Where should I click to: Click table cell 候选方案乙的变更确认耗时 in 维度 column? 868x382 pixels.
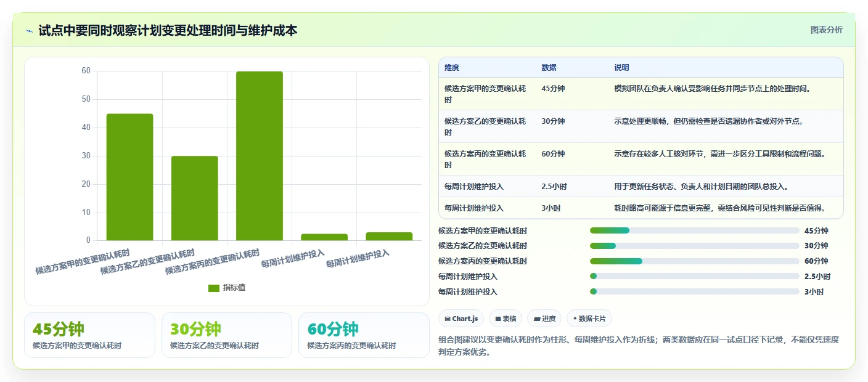click(485, 126)
